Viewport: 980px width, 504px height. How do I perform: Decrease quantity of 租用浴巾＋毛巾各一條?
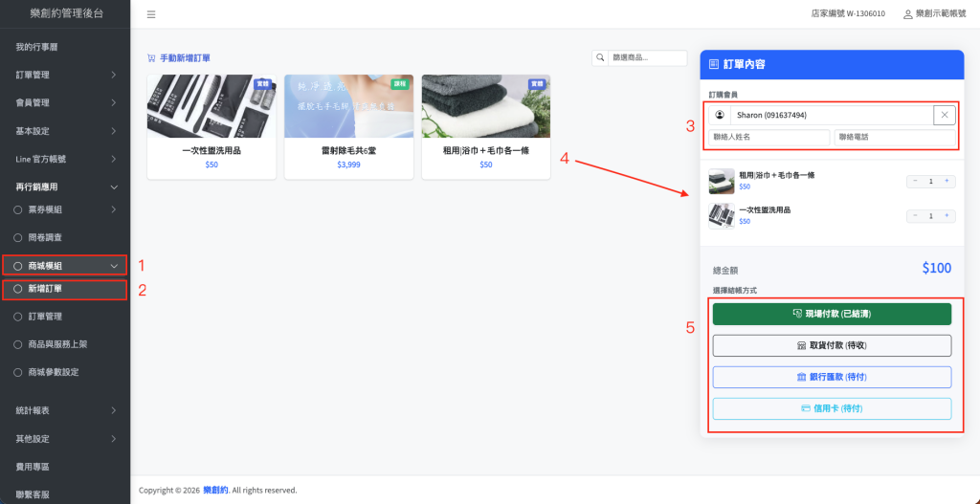point(915,181)
